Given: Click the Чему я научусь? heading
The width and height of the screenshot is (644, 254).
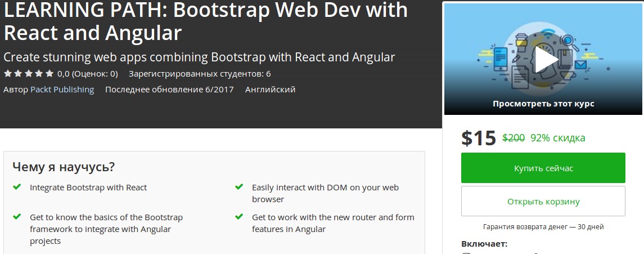Looking at the screenshot, I should [x=64, y=167].
